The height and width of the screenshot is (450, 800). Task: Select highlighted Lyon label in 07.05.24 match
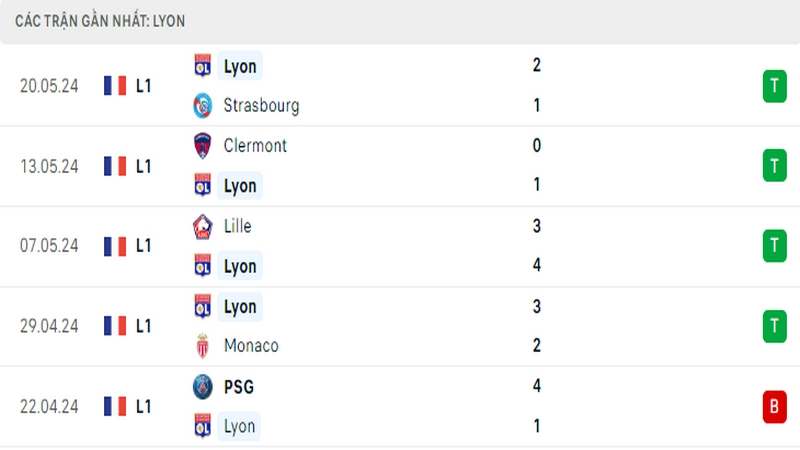point(240,266)
